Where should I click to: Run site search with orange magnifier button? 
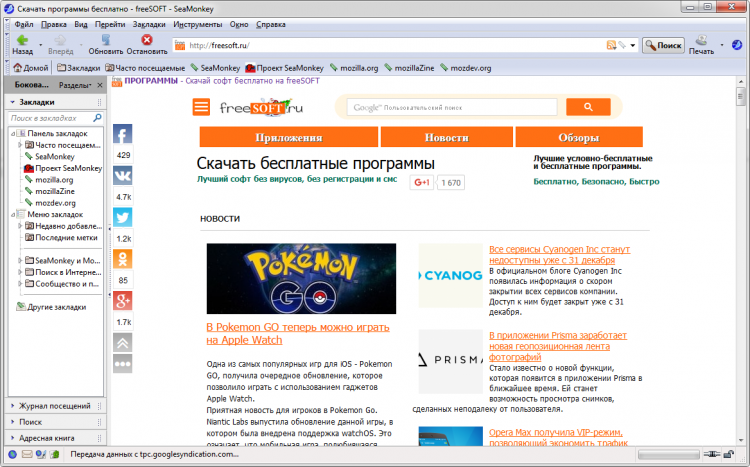click(588, 107)
